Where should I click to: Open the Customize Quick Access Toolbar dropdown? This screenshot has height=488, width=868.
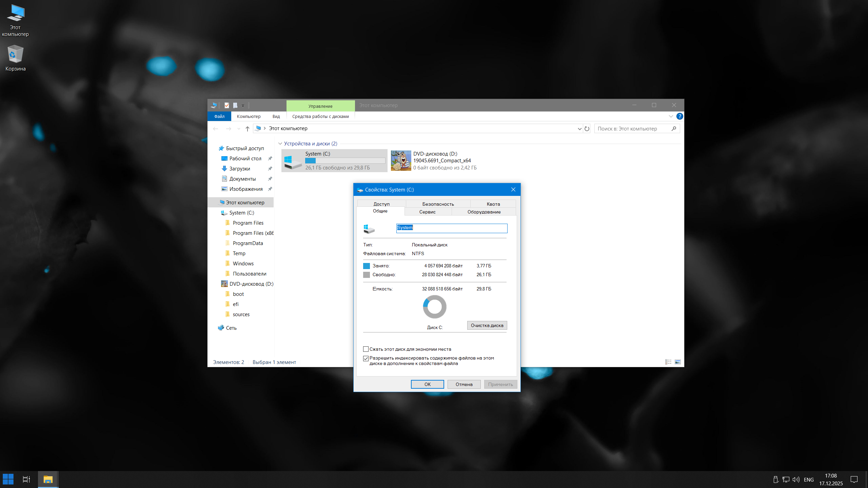click(x=243, y=106)
